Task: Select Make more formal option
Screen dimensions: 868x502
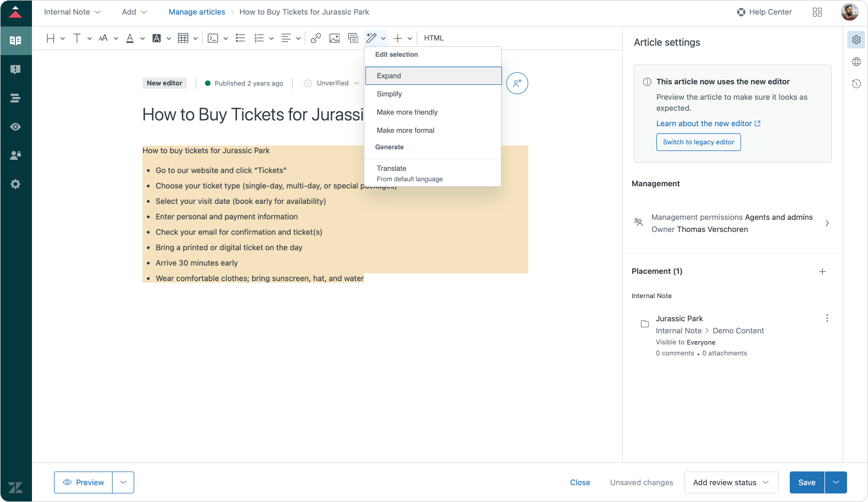Action: (x=433, y=131)
